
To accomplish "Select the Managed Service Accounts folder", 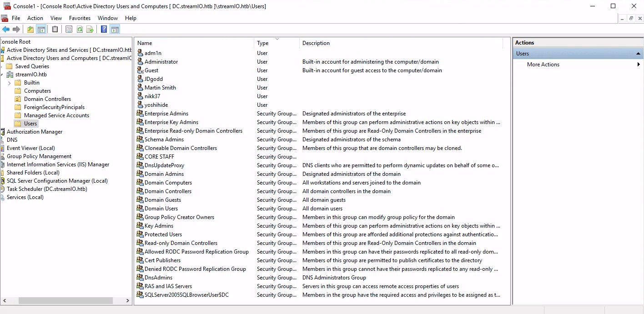I will (x=56, y=115).
